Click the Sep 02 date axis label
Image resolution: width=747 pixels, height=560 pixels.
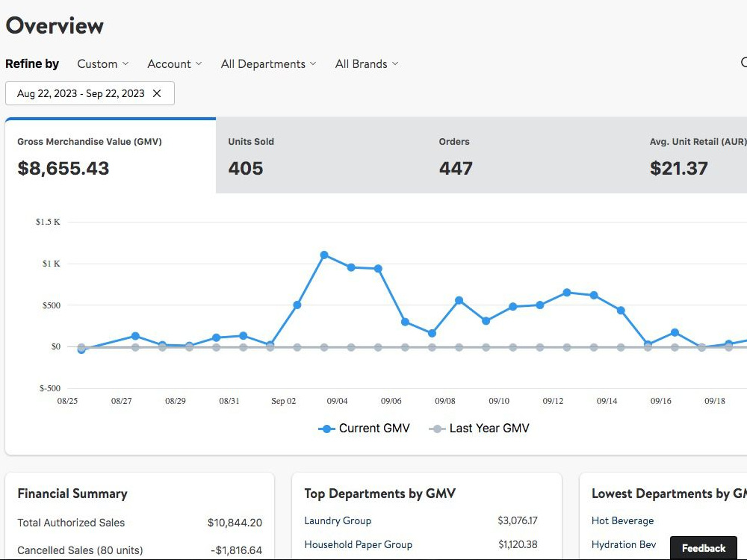(x=283, y=401)
